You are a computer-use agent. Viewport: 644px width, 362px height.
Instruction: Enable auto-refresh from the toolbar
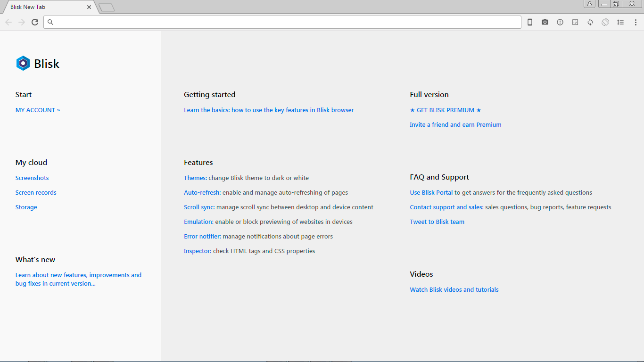pos(590,22)
